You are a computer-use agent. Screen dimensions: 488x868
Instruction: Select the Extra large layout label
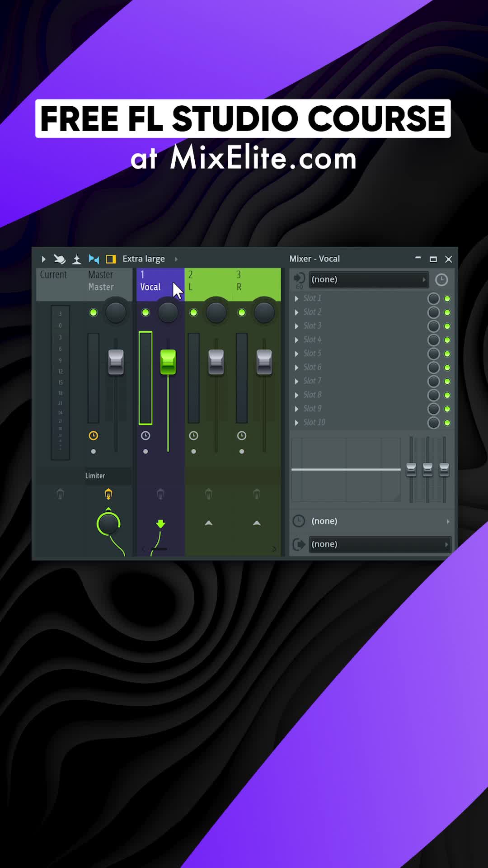point(144,259)
